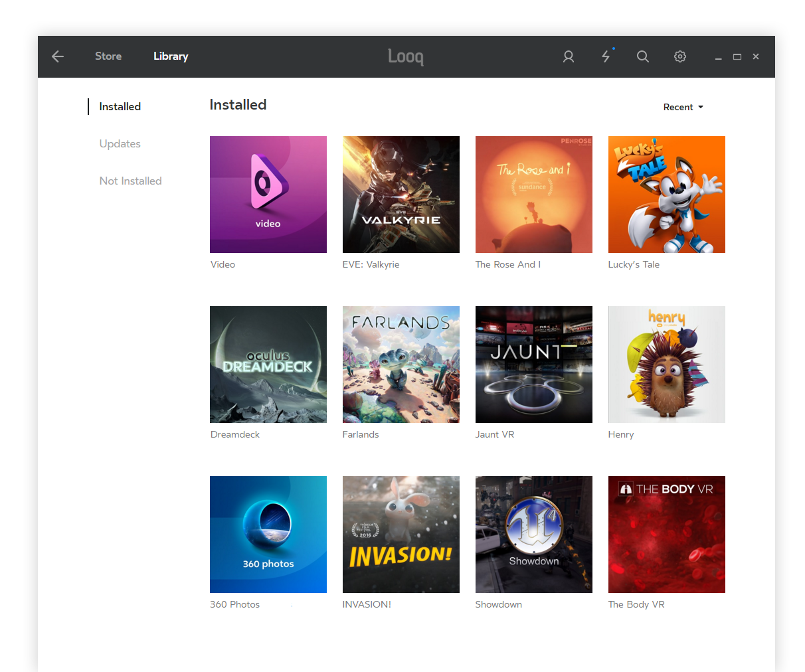Screen dimensions: 805x672
Task: Open the Recent sort dropdown
Action: click(683, 107)
